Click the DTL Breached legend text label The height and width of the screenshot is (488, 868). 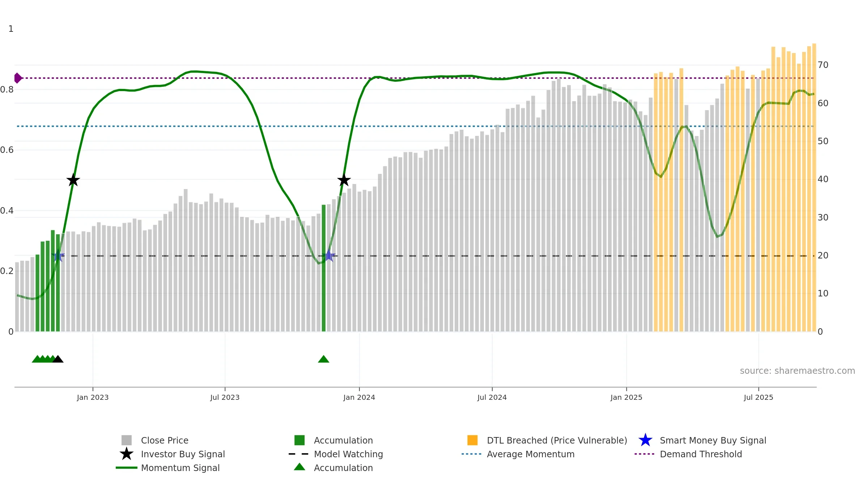pyautogui.click(x=557, y=440)
